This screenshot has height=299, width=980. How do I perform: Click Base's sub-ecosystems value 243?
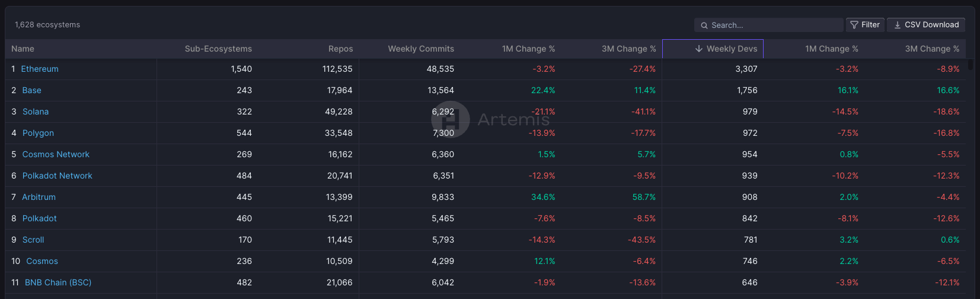244,90
